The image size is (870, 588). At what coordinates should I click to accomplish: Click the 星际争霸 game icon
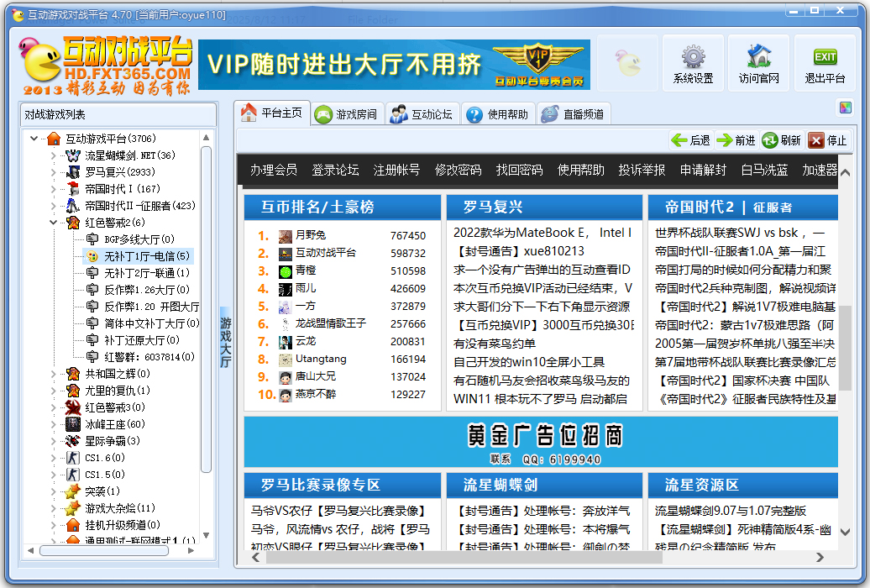(73, 441)
